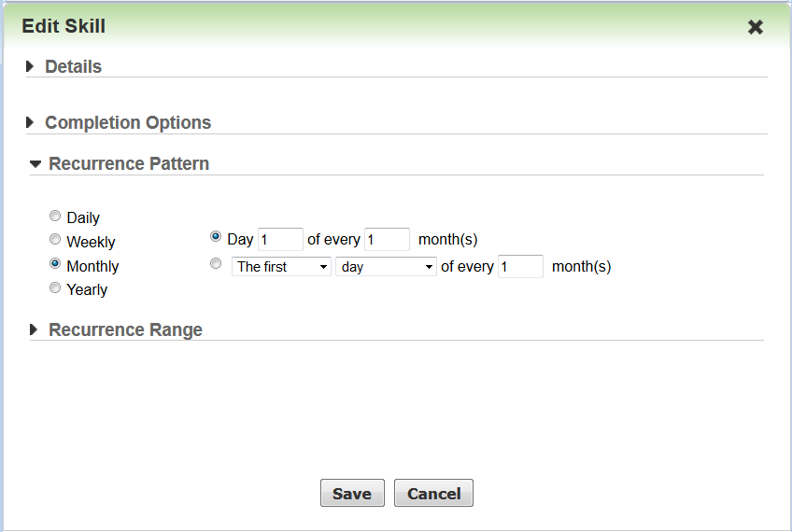Image resolution: width=792 pixels, height=532 pixels.
Task: Select the Weekly recurrence option
Action: click(x=55, y=240)
